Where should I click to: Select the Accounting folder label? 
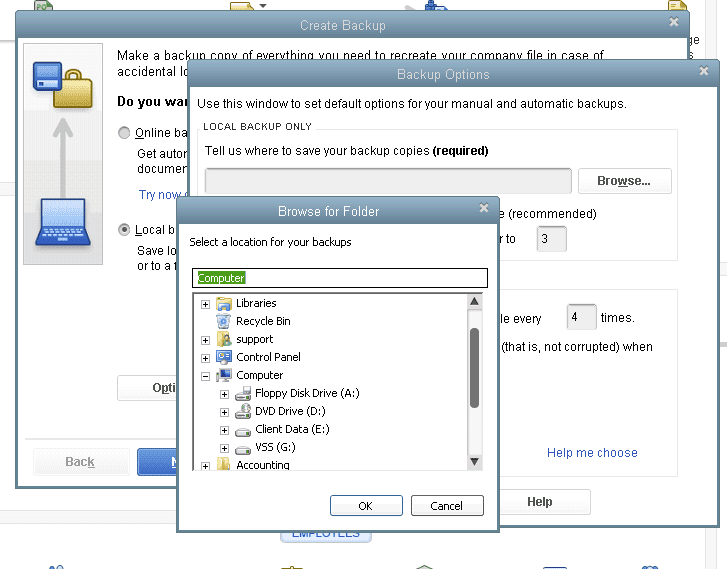coord(262,465)
